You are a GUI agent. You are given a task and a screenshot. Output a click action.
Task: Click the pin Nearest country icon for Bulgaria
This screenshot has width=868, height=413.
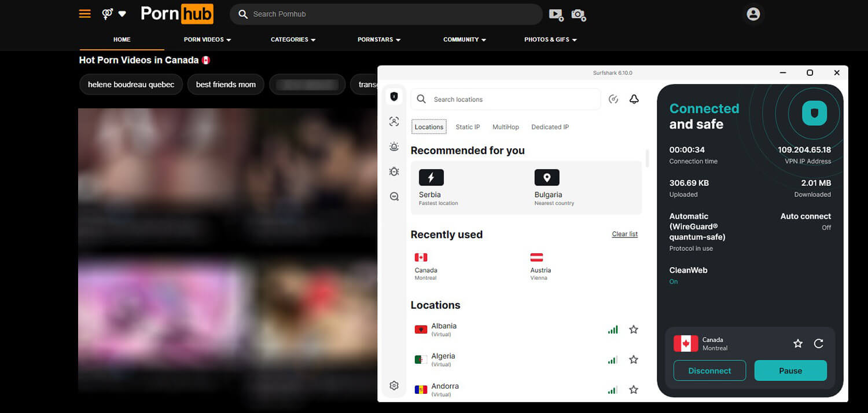(x=547, y=177)
